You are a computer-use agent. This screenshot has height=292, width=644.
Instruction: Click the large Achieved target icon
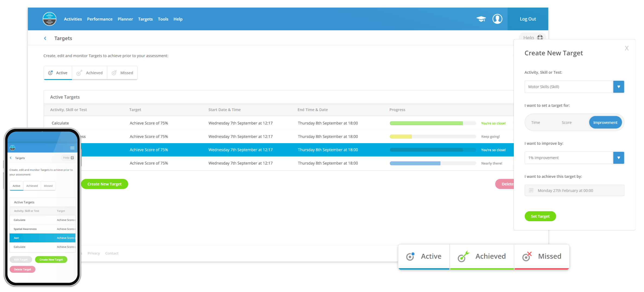(463, 256)
